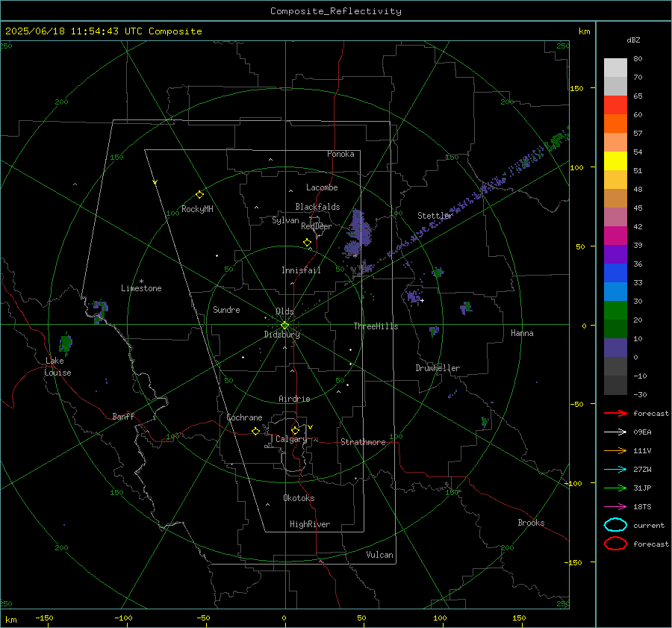Select the Drumheller label
Screen dimensions: 672x628
coord(438,368)
